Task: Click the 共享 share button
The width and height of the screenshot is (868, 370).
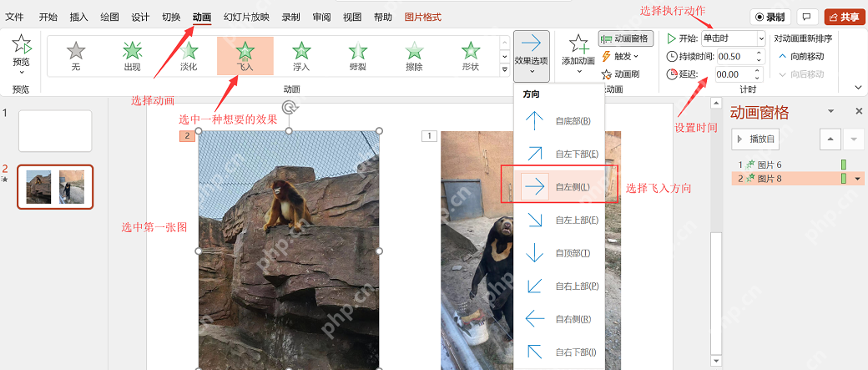Action: tap(844, 18)
